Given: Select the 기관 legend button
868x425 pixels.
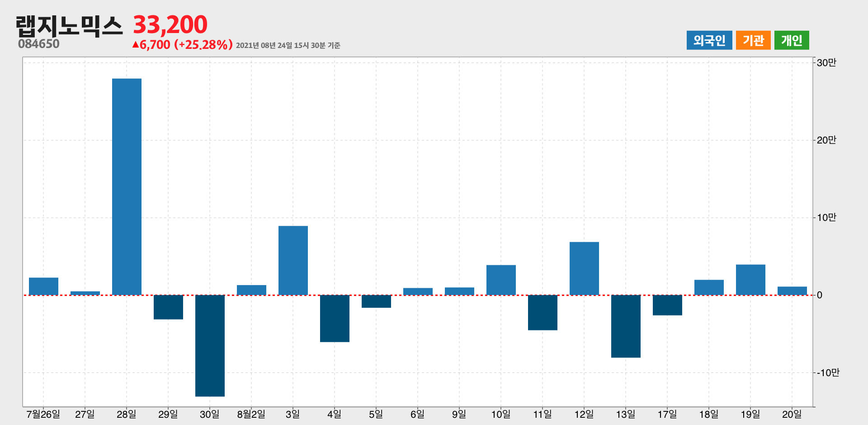Looking at the screenshot, I should click(x=753, y=40).
